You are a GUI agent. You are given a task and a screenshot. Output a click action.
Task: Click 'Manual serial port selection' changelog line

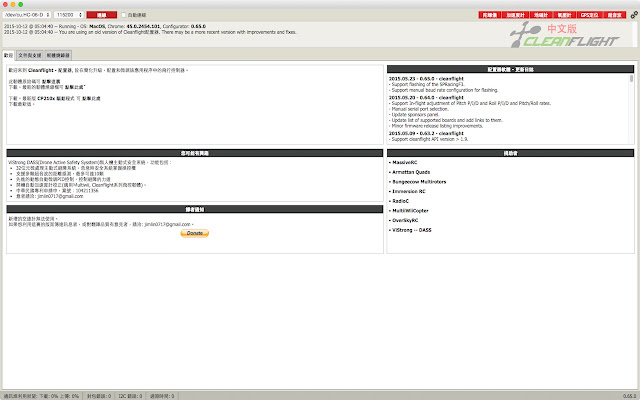(419, 109)
